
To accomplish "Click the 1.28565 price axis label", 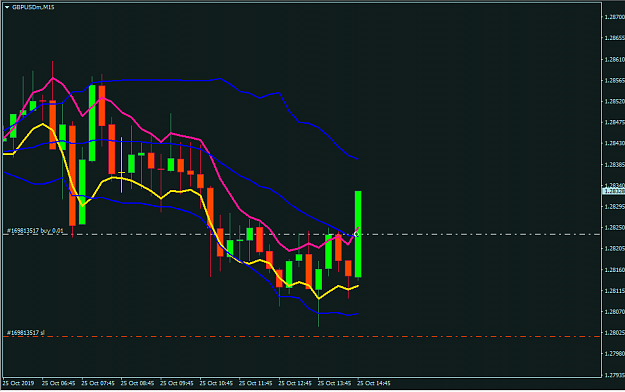I will click(x=614, y=80).
